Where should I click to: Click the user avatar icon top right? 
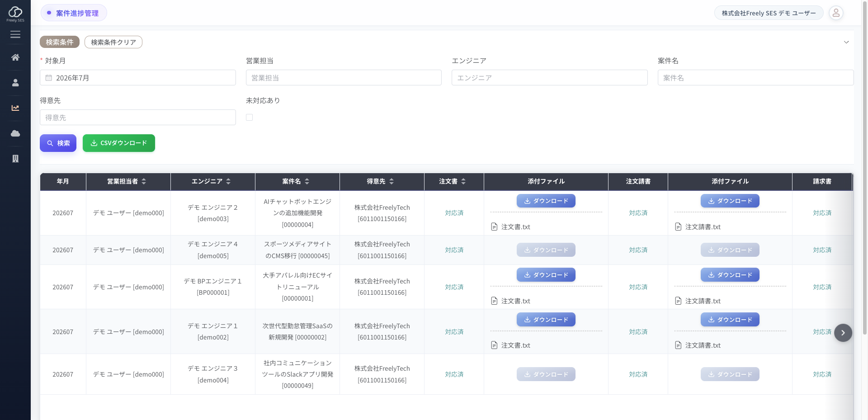(836, 13)
